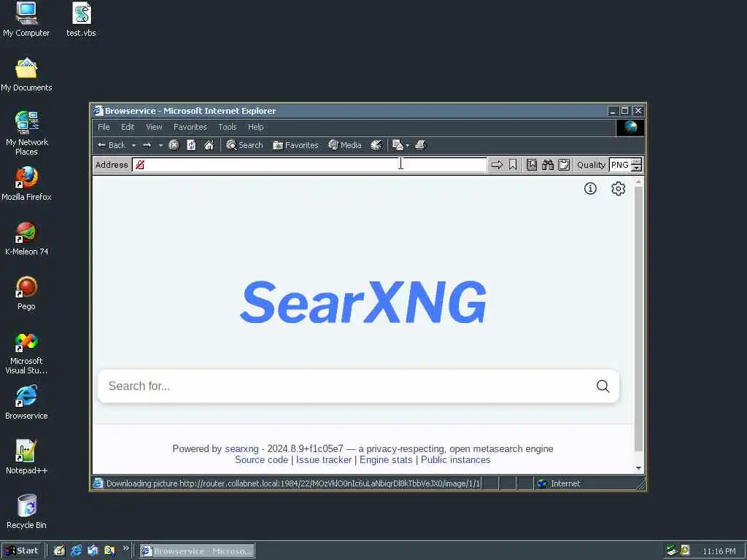Open the Forward history dropdown arrow
The image size is (747, 560).
click(x=160, y=145)
